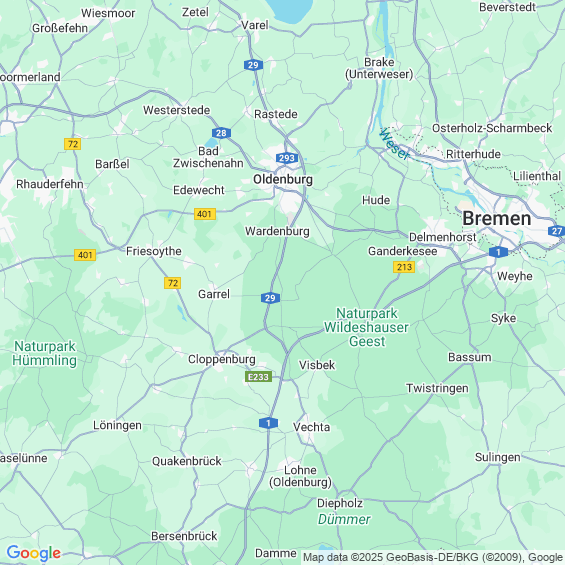The image size is (565, 565).
Task: Select the Cloppenburg town label
Action: click(222, 359)
